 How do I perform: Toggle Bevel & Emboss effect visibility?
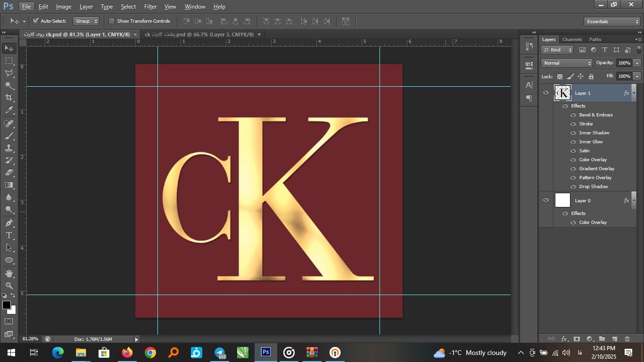[x=573, y=115]
